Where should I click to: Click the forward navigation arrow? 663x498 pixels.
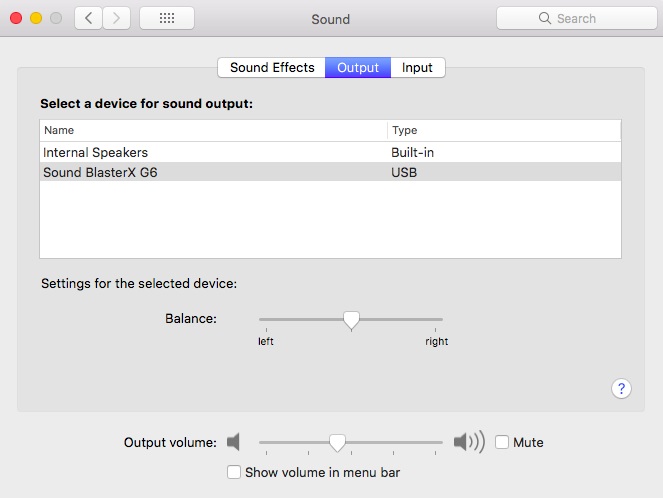point(117,18)
